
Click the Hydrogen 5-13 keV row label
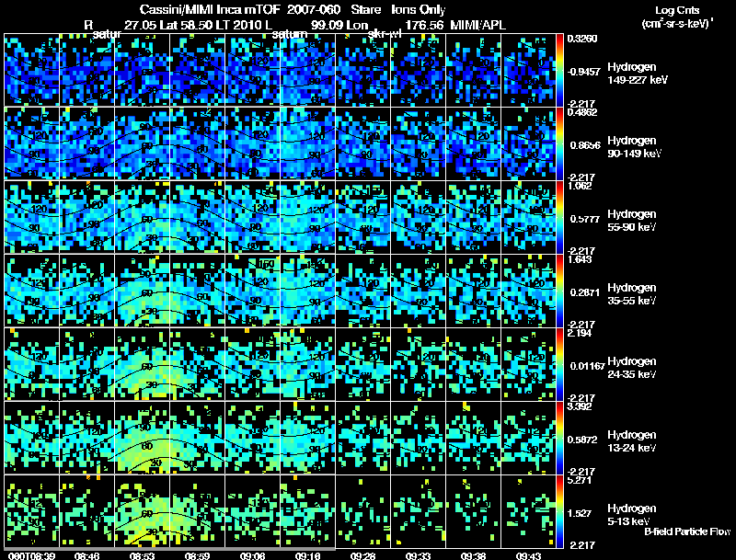pos(632,515)
